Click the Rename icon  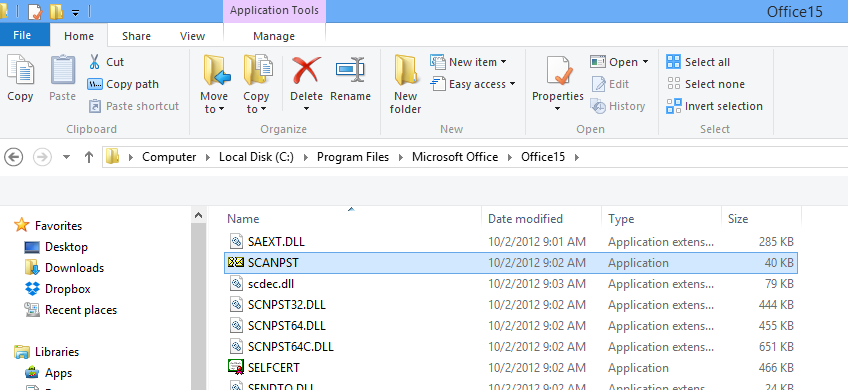[x=350, y=70]
